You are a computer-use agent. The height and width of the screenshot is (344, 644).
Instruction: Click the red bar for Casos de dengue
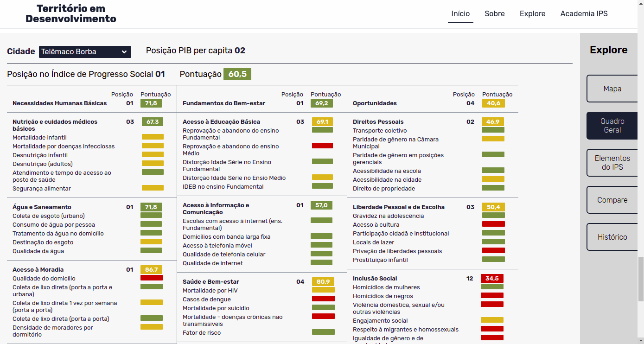click(x=323, y=299)
